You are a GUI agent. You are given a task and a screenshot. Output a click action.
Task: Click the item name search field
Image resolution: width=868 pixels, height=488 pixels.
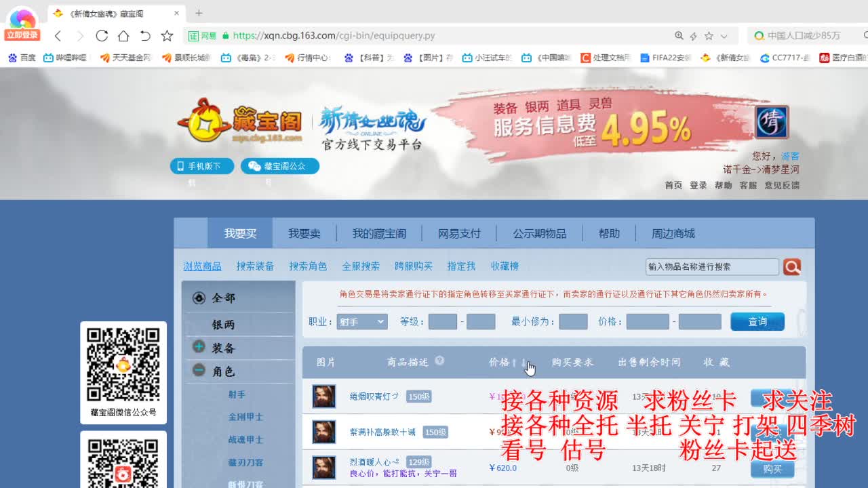tap(712, 266)
